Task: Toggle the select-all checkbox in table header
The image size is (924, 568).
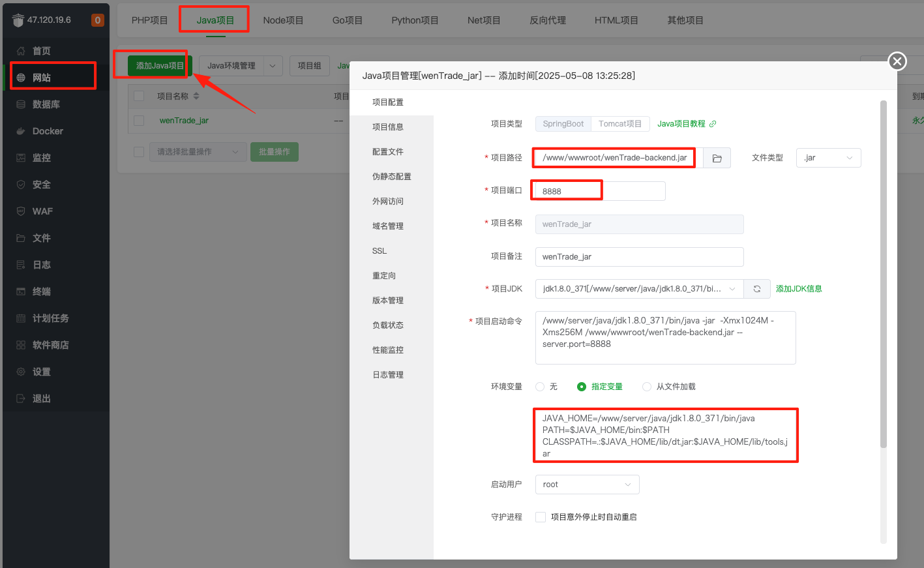Action: (x=139, y=97)
